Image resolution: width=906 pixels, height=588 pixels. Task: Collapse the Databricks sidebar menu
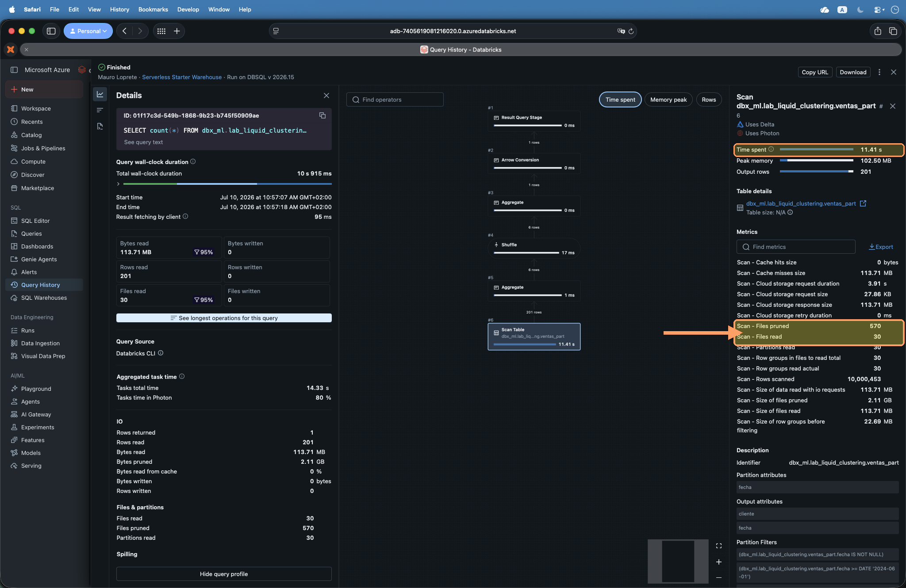point(14,70)
